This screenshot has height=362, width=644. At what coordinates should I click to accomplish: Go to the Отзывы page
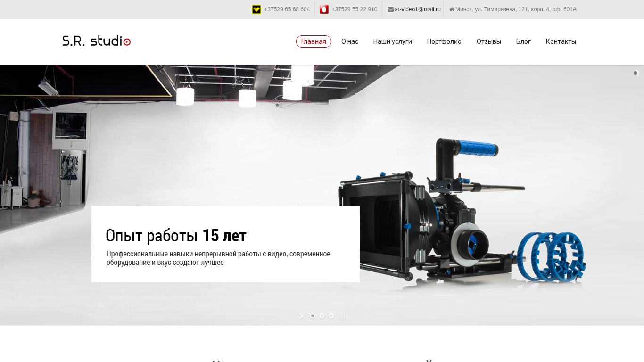point(489,41)
